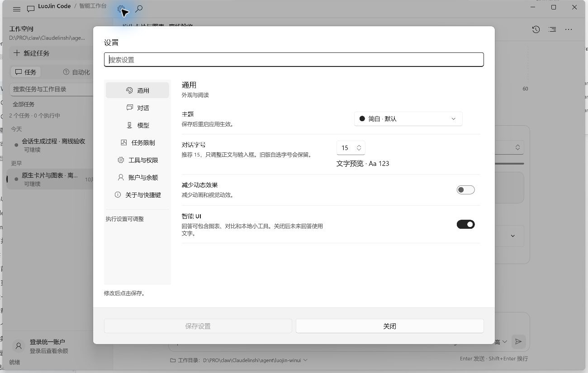This screenshot has width=588, height=373.
Task: Click the 全部任务 label in sidebar
Action: coord(24,104)
